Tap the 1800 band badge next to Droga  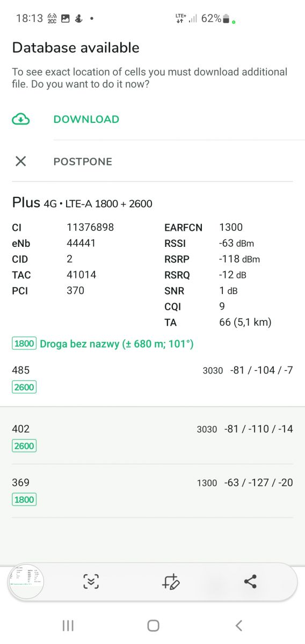24,343
